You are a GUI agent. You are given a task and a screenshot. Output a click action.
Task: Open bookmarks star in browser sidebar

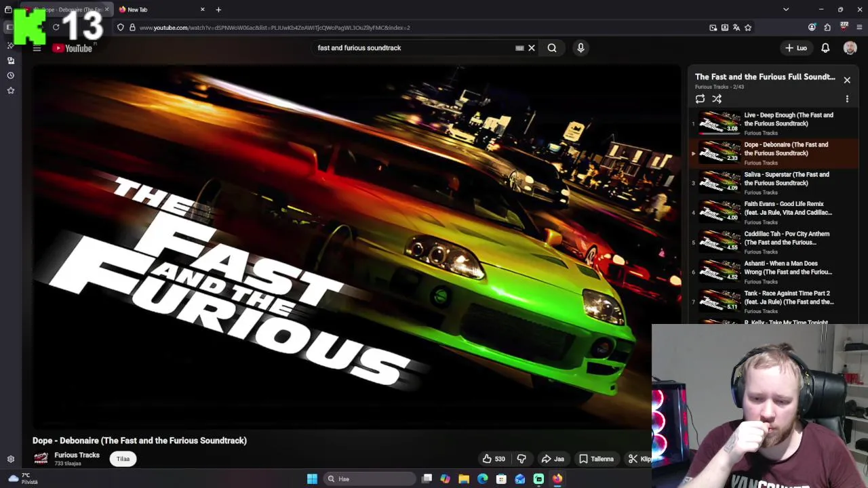pos(11,90)
